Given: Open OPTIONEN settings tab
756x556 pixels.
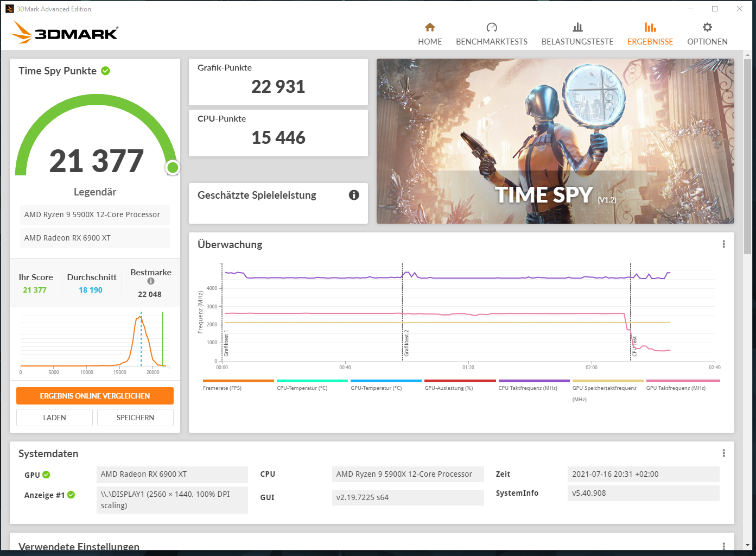Looking at the screenshot, I should point(707,34).
